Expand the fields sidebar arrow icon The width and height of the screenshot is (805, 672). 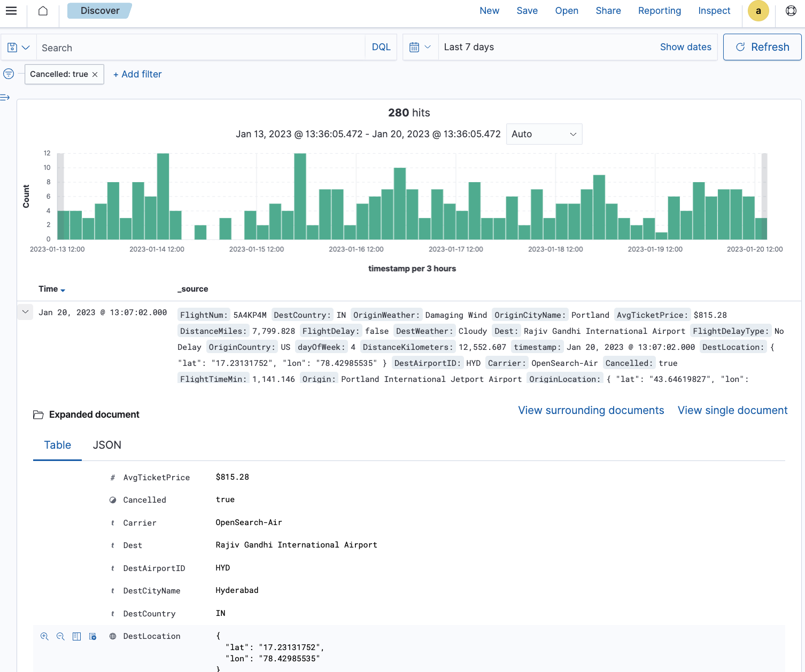(x=5, y=97)
